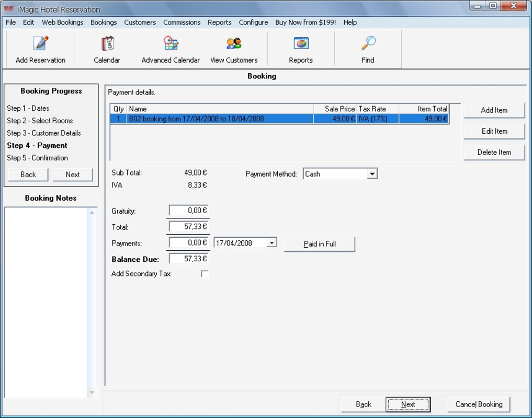532x418 pixels.
Task: Open the Edit menu
Action: point(28,22)
